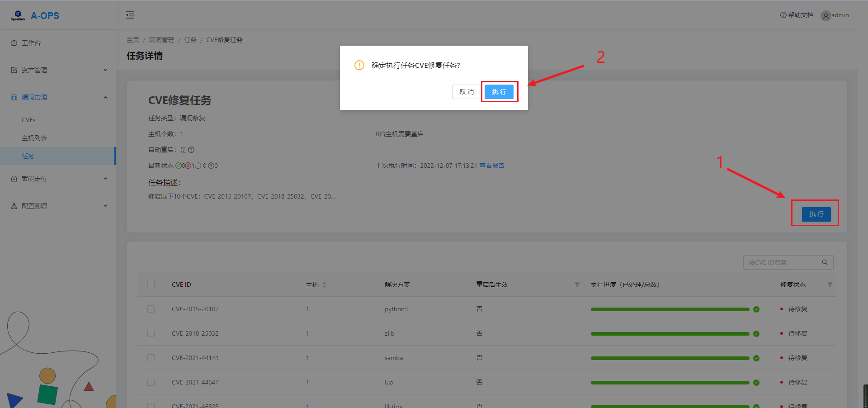This screenshot has height=408, width=868.
Task: Select the CVE-2021-44141 row checkbox
Action: click(x=151, y=358)
